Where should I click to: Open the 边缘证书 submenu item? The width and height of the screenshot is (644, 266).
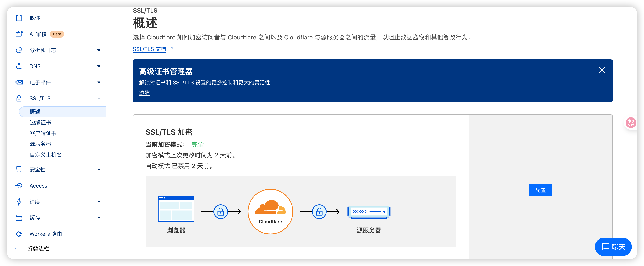coord(40,122)
